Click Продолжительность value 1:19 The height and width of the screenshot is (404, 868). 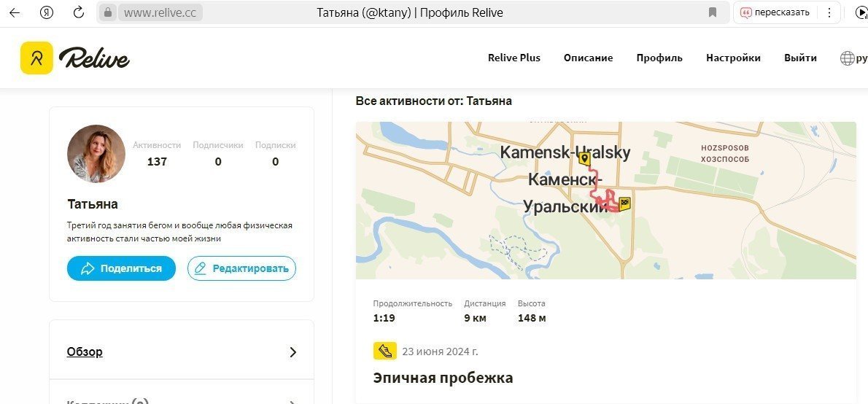pos(384,318)
